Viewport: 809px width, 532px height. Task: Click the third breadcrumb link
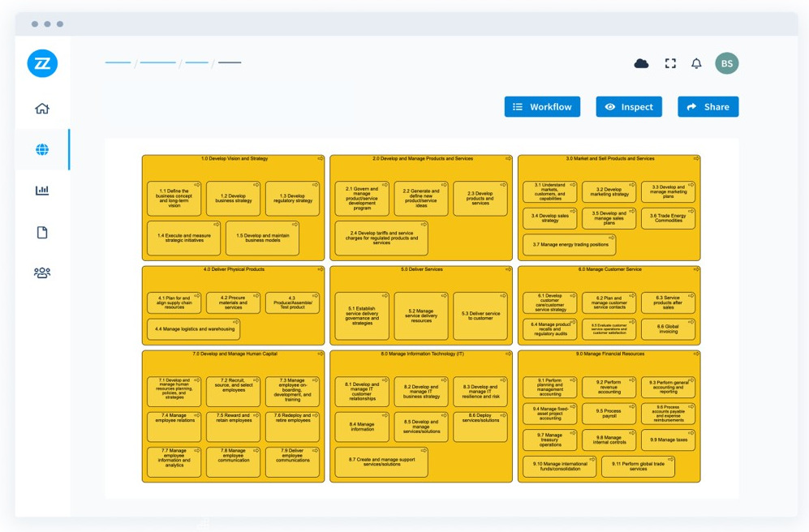196,62
